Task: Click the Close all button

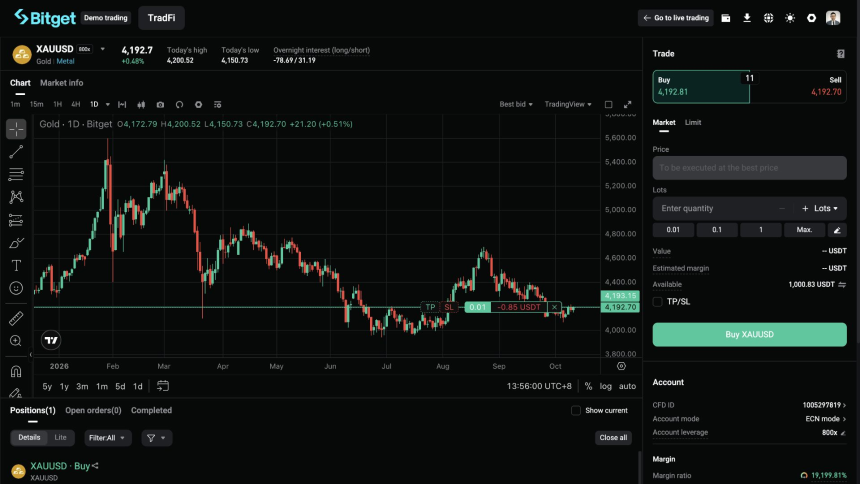Action: [613, 438]
